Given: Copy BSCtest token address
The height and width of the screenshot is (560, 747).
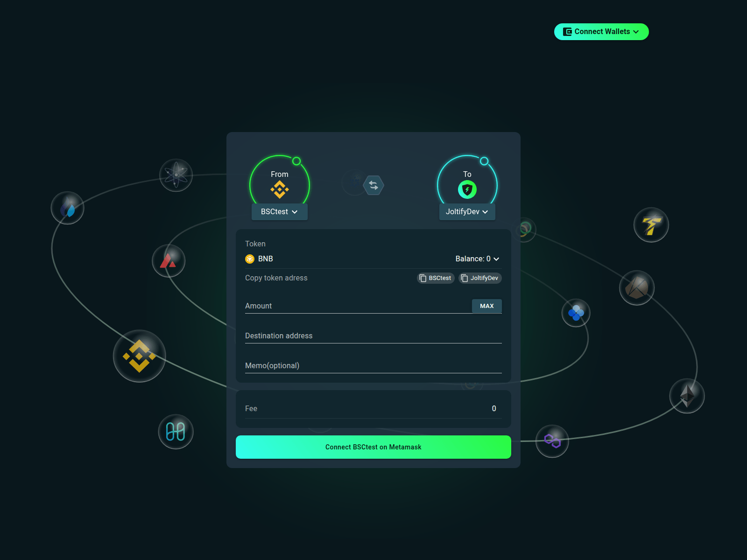Looking at the screenshot, I should tap(436, 278).
